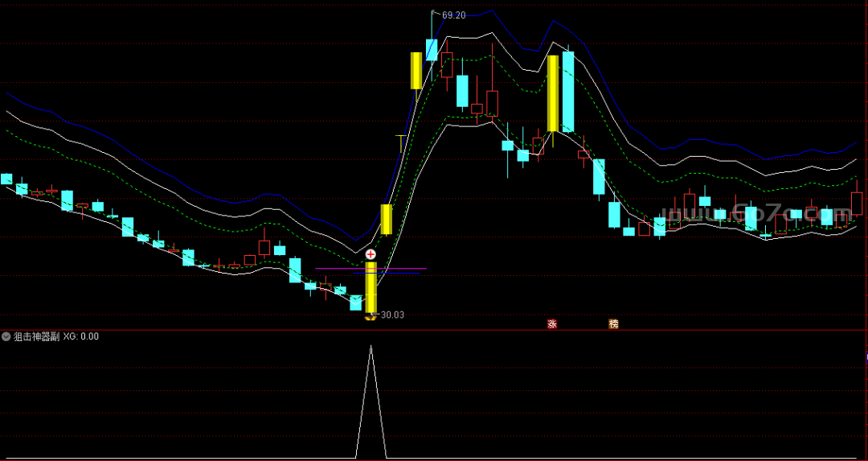Select the second yellow candle of the rally
The width and height of the screenshot is (868, 461).
pyautogui.click(x=386, y=219)
